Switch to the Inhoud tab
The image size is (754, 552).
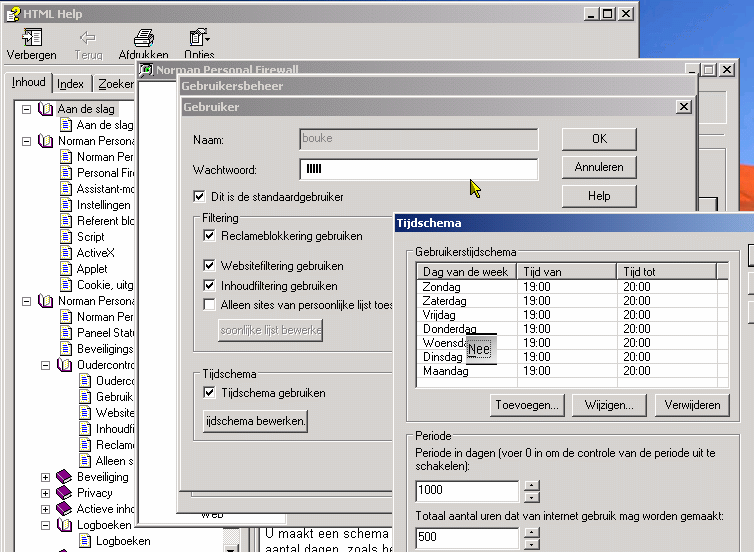click(28, 82)
